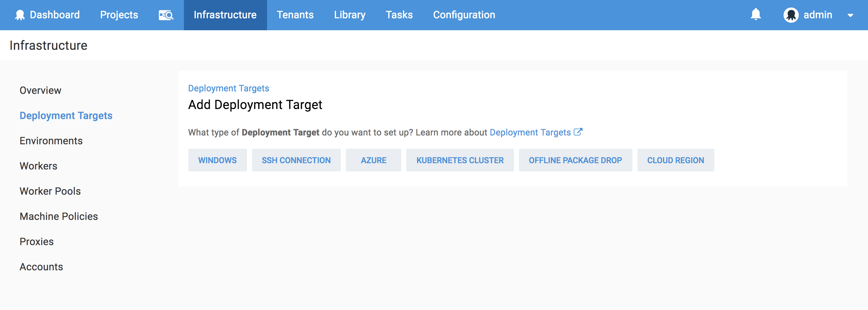
Task: Open Environments in the sidebar
Action: tap(51, 141)
